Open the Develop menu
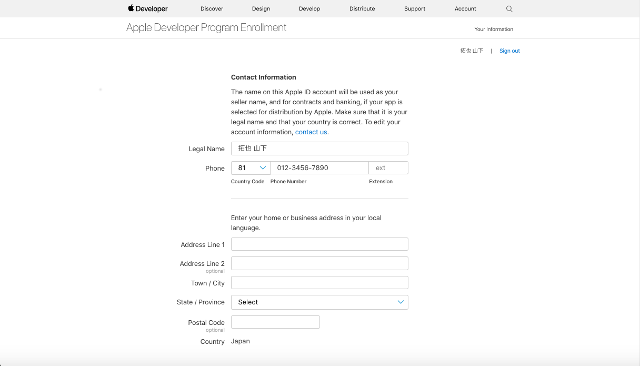Screen dimensions: 640x366 309,9
